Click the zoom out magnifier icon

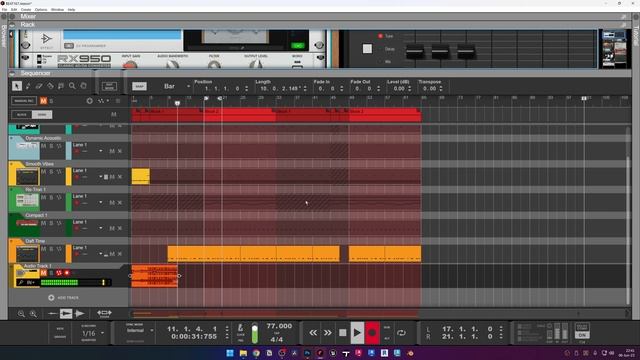[x=21, y=313]
